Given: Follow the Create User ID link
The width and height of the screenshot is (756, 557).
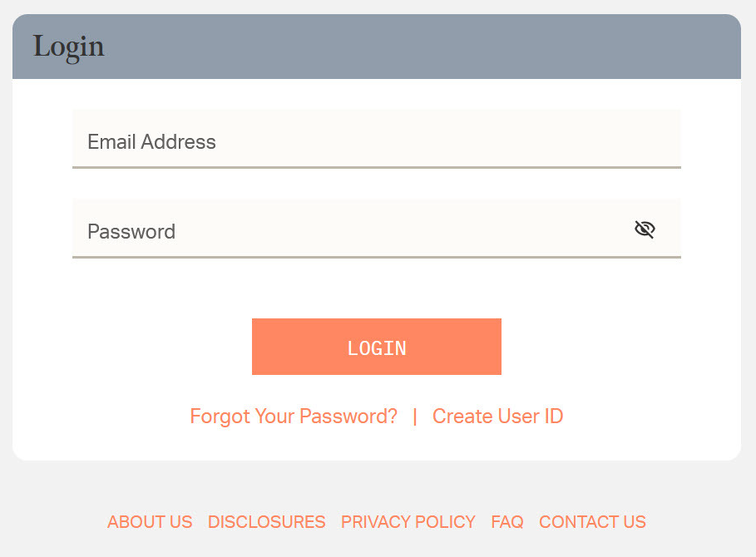Looking at the screenshot, I should (497, 416).
